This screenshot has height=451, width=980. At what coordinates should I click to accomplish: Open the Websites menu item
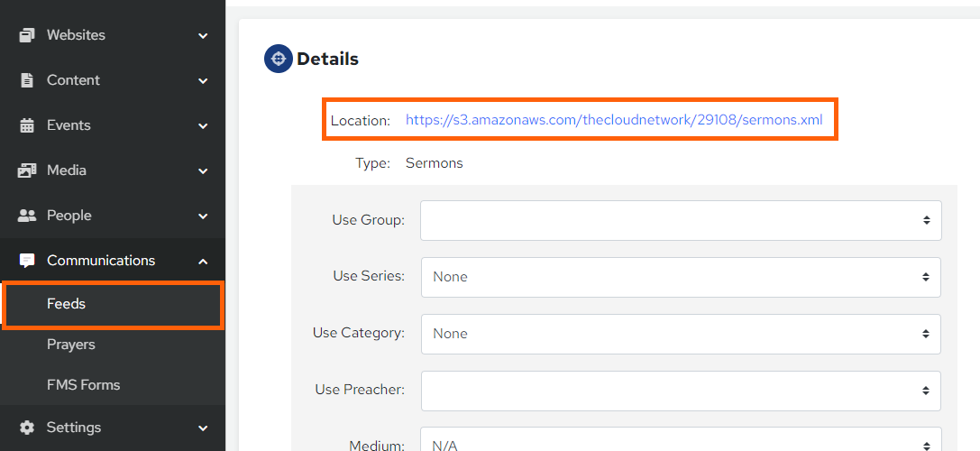113,35
